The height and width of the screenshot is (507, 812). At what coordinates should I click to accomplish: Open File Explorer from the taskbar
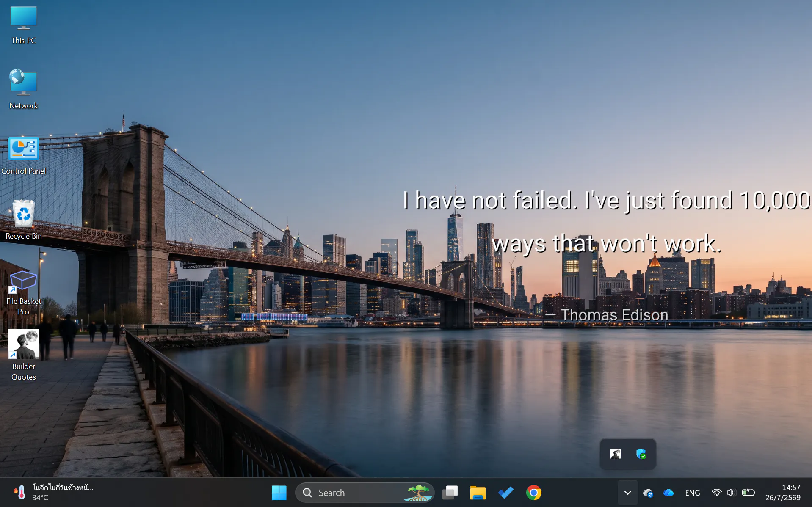click(x=478, y=493)
